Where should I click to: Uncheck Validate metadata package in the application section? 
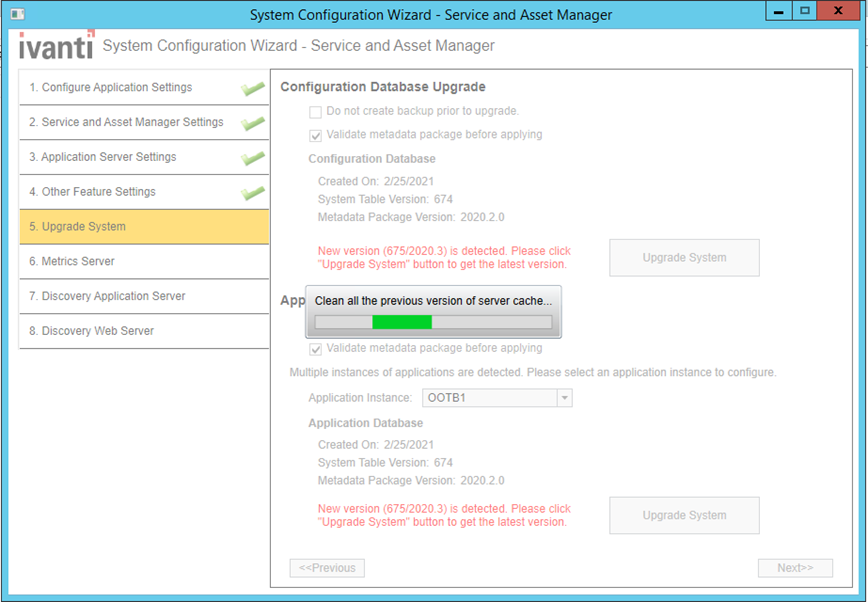(x=316, y=349)
